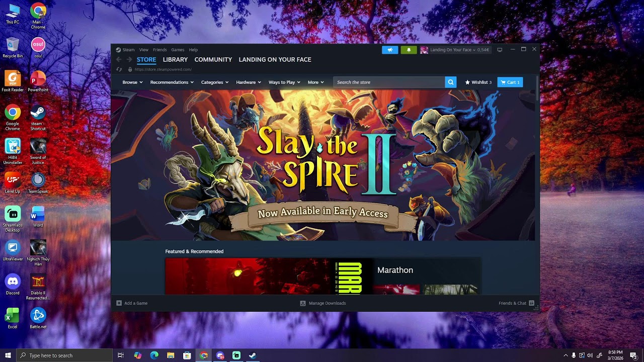This screenshot has width=644, height=362.
Task: Expand the Recommendations dropdown
Action: click(x=172, y=82)
